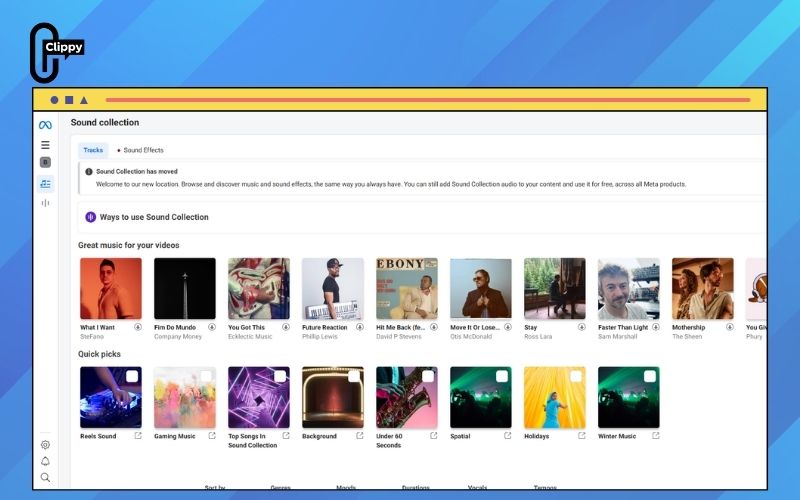Select the Sound Collection music list icon
Screen dimensions: 800x500
pos(45,184)
